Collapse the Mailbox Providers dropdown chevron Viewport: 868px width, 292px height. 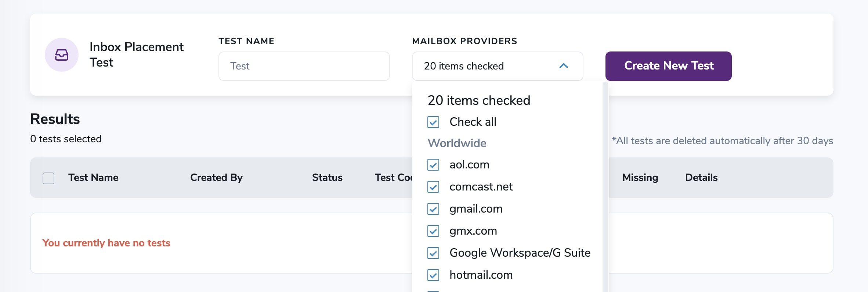click(564, 66)
